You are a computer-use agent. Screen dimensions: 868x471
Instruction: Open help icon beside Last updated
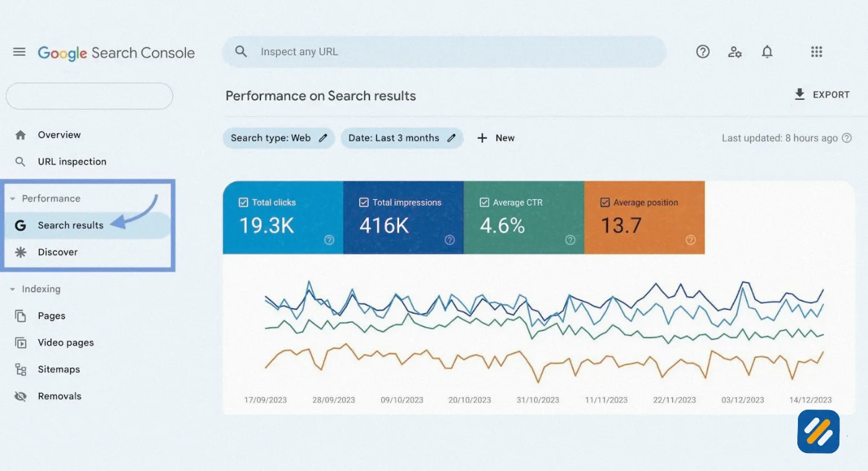tap(846, 138)
